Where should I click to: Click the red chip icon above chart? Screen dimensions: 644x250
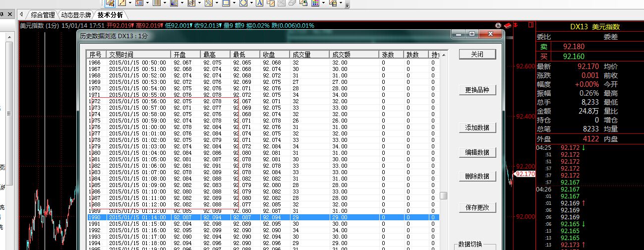click(x=507, y=25)
